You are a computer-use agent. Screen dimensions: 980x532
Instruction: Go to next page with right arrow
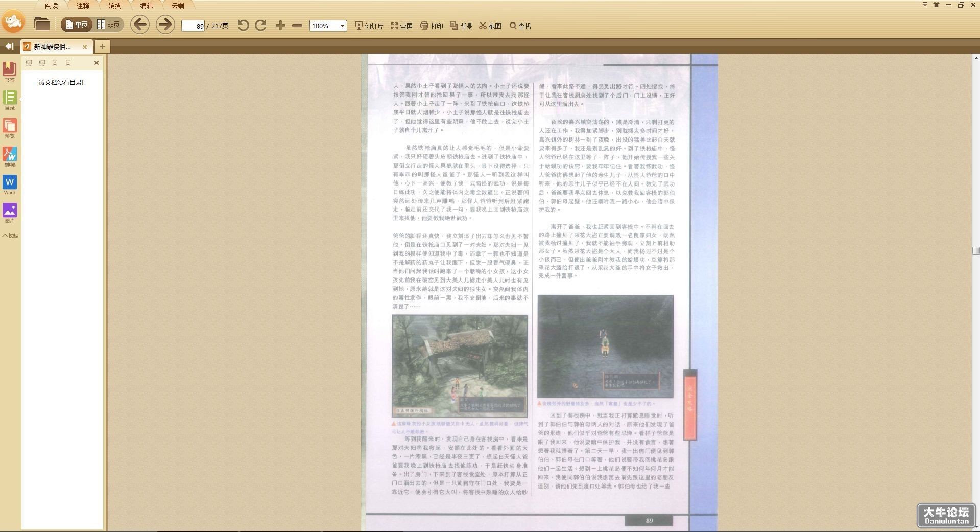point(165,25)
